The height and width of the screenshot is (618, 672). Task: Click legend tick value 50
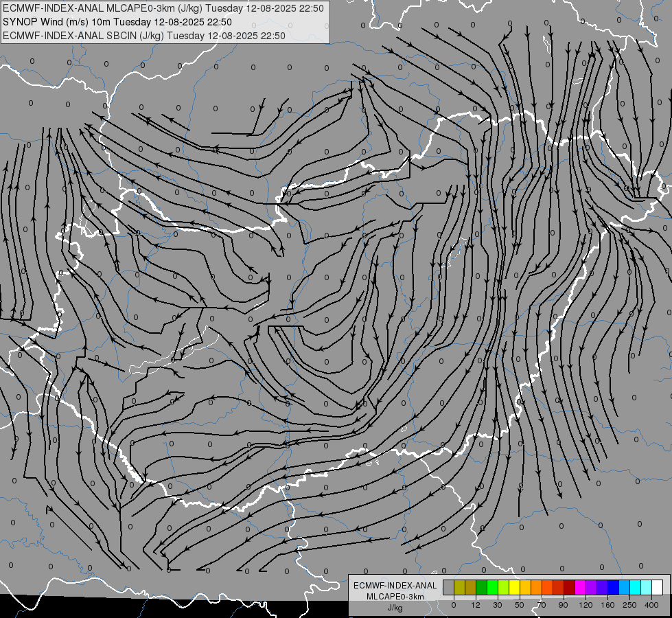(x=520, y=605)
